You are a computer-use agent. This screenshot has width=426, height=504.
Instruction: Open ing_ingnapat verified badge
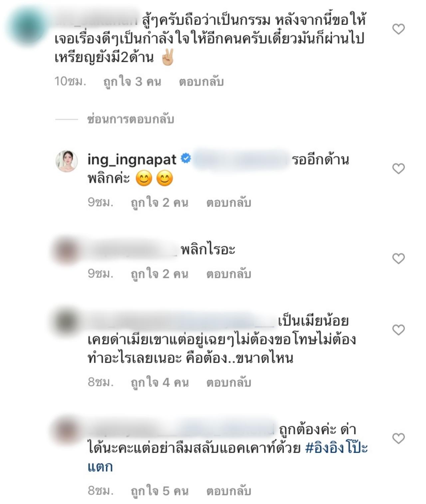click(x=186, y=159)
